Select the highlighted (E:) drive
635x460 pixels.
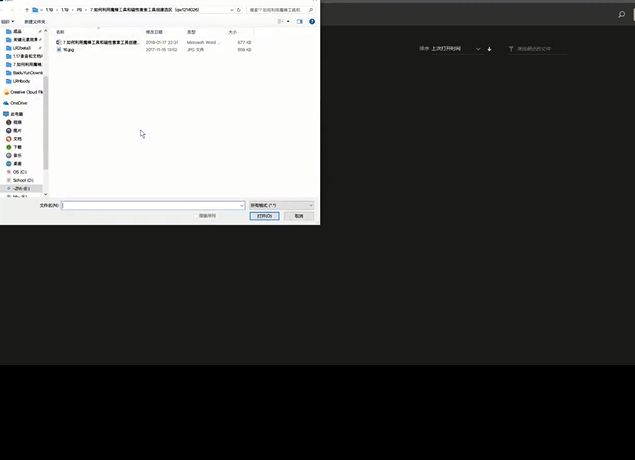[x=19, y=188]
